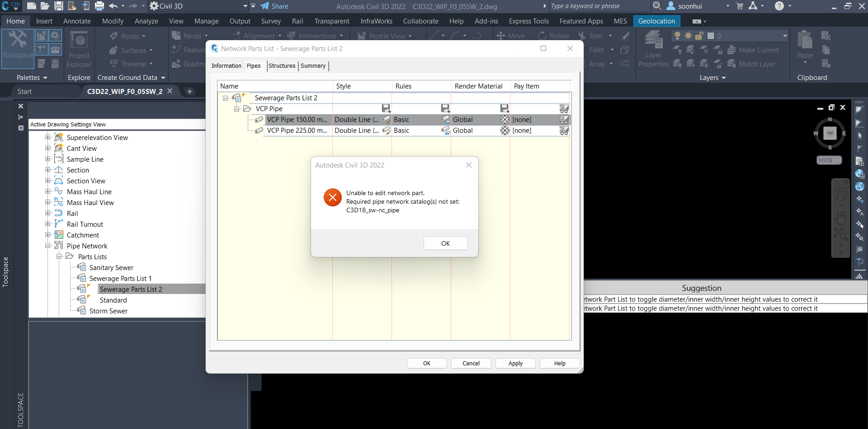Toggle layer freeze sun icon
Viewport: 868px width, 429px height.
688,36
